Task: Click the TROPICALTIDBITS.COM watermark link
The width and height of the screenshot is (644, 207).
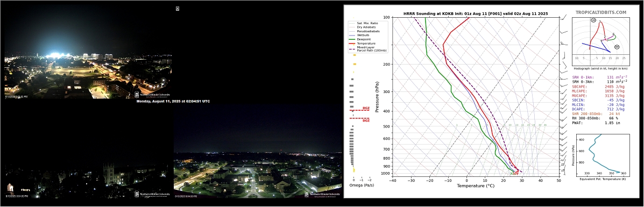Action: click(x=601, y=13)
